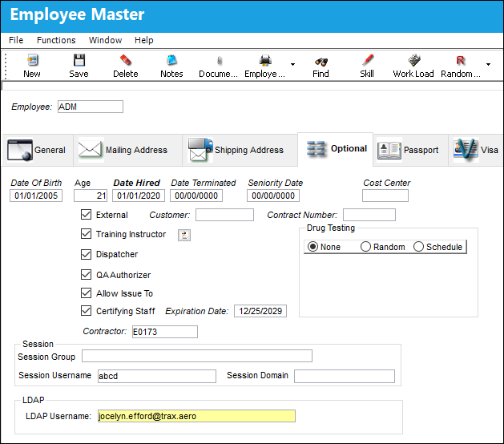Toggle the Dispatcher checkbox
504x444 pixels.
pyautogui.click(x=87, y=254)
